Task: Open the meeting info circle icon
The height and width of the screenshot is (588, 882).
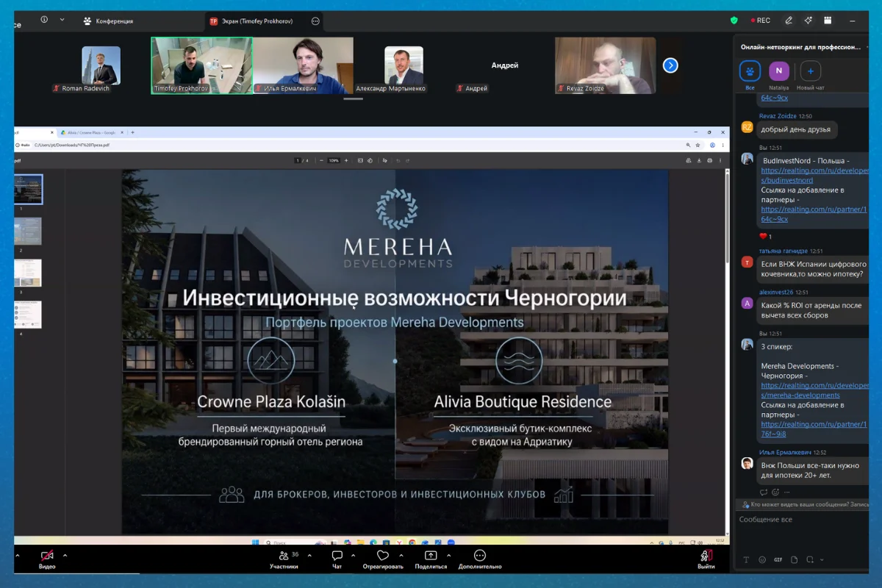Action: pyautogui.click(x=44, y=20)
